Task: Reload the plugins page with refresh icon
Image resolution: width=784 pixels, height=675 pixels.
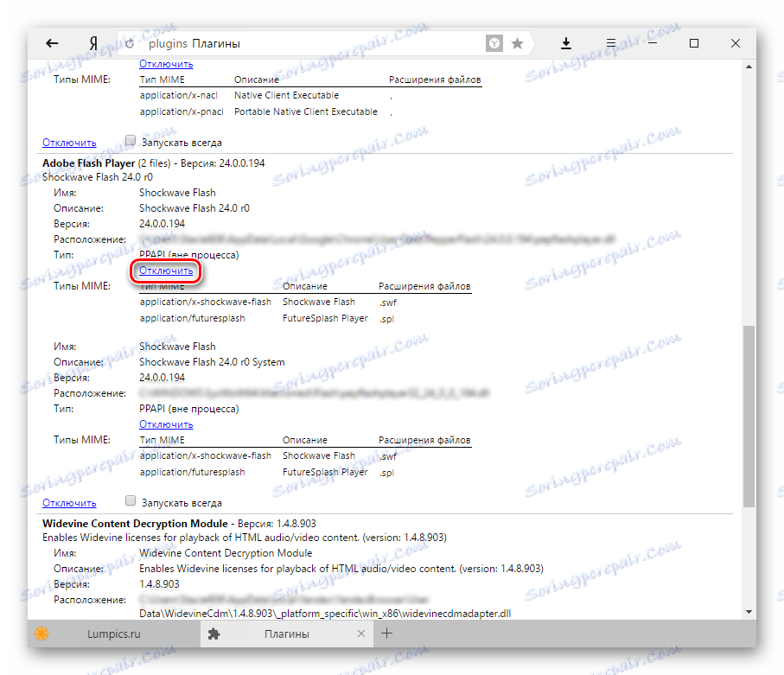Action: tap(129, 42)
